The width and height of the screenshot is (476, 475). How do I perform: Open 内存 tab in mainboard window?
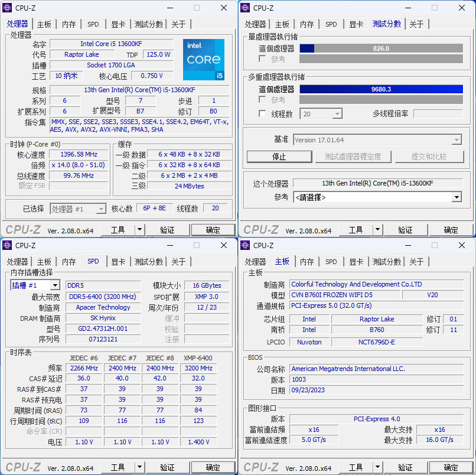point(307,262)
